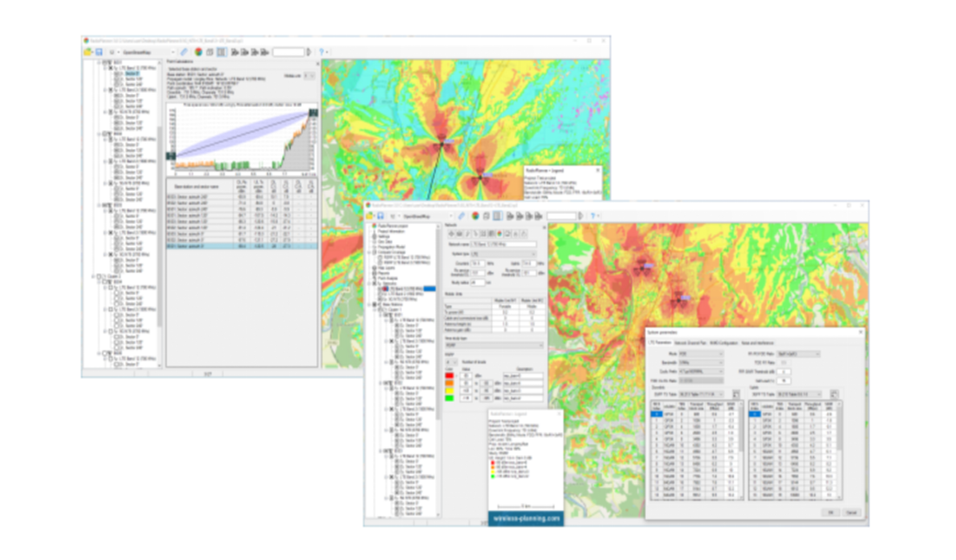Switch to the MIMO Configuration tab
Image resolution: width=956 pixels, height=560 pixels.
[723, 343]
